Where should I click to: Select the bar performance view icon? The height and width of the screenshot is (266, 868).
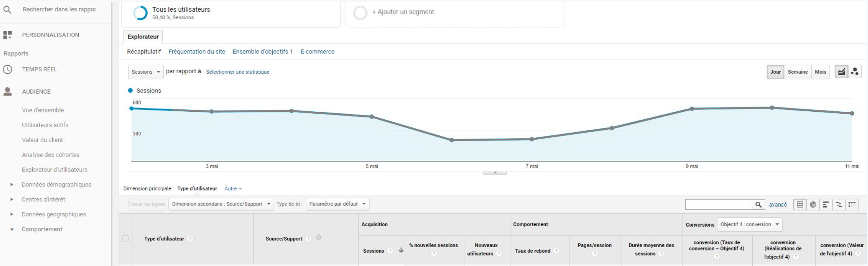coord(826,204)
